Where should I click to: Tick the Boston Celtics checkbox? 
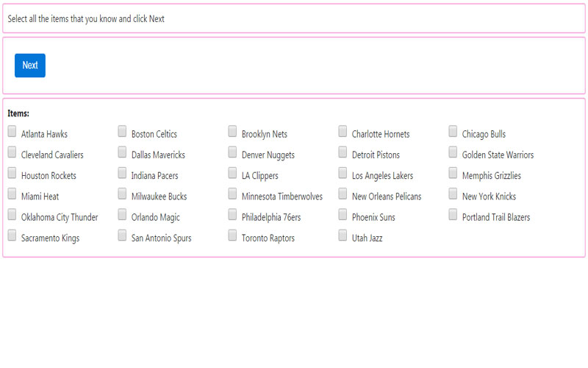click(x=122, y=131)
